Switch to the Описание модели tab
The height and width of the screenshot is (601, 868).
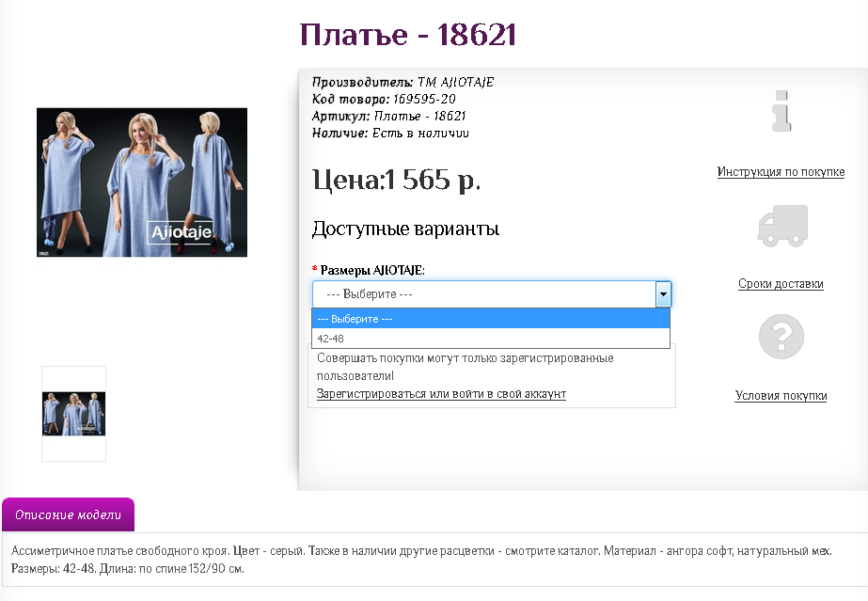pos(68,514)
